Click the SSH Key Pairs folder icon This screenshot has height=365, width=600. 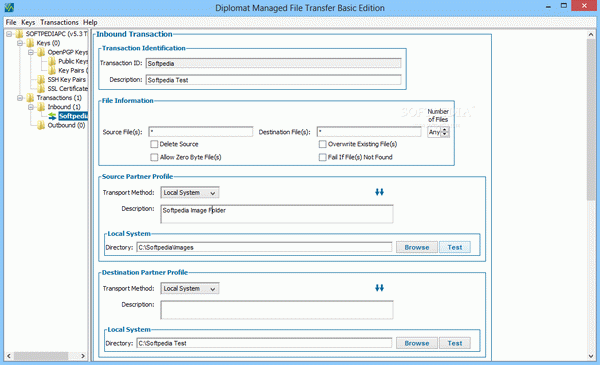point(41,80)
